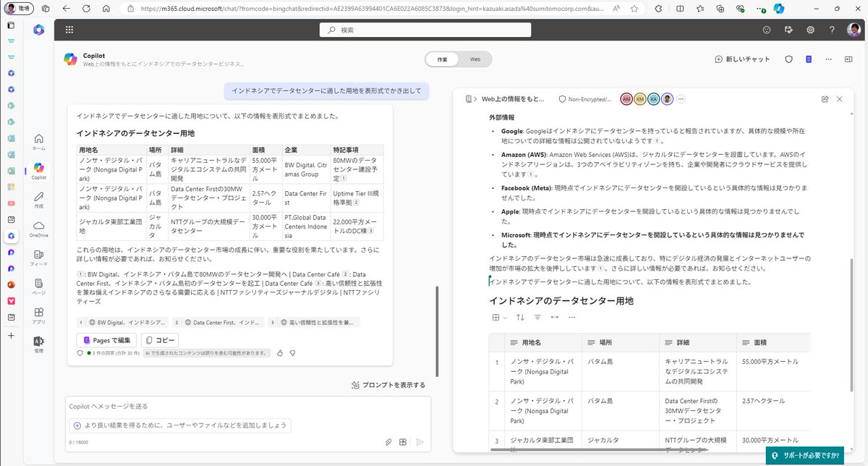Click the send message arrow

[x=420, y=441]
